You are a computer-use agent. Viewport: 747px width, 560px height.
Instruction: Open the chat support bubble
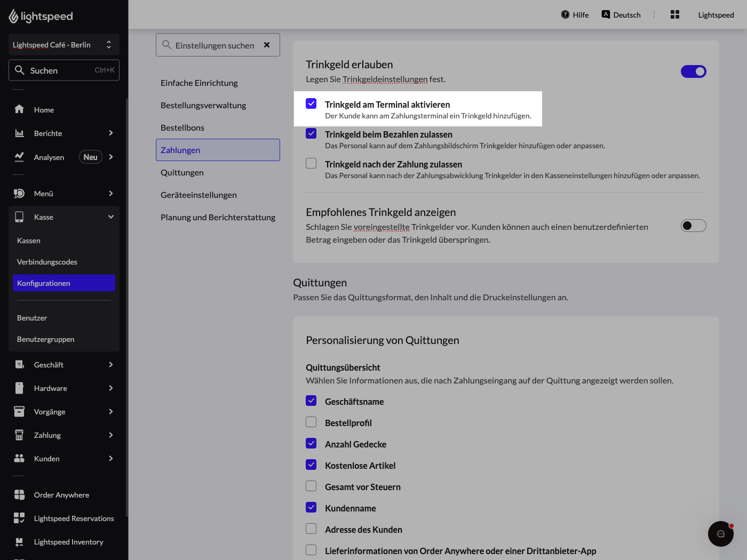coord(721,534)
